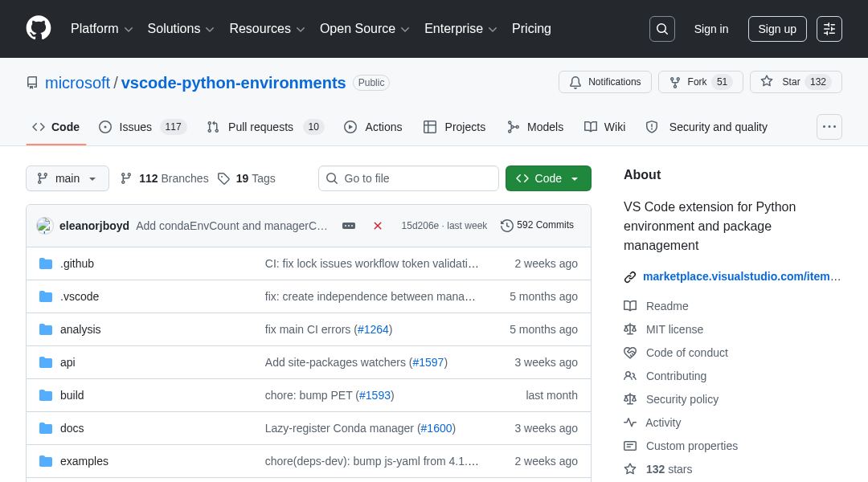
Task: Open the appearance settings sliders icon
Action: tap(829, 29)
